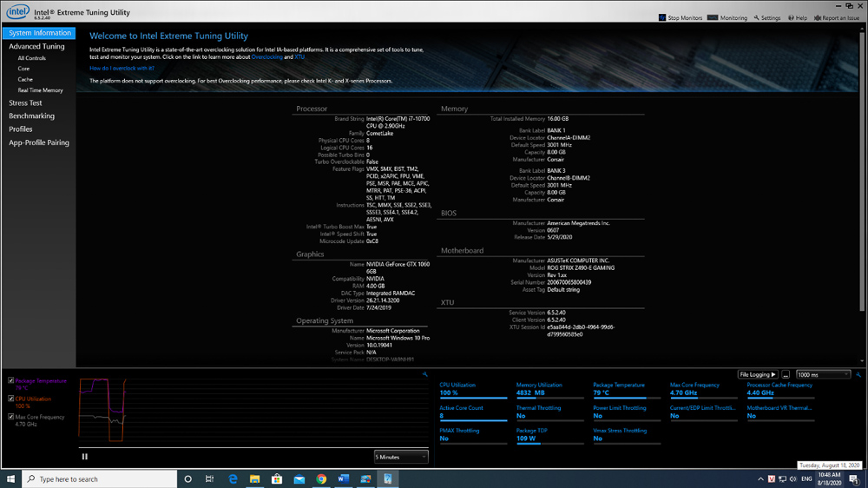
Task: Click the Active Core Count tile
Action: click(x=473, y=412)
